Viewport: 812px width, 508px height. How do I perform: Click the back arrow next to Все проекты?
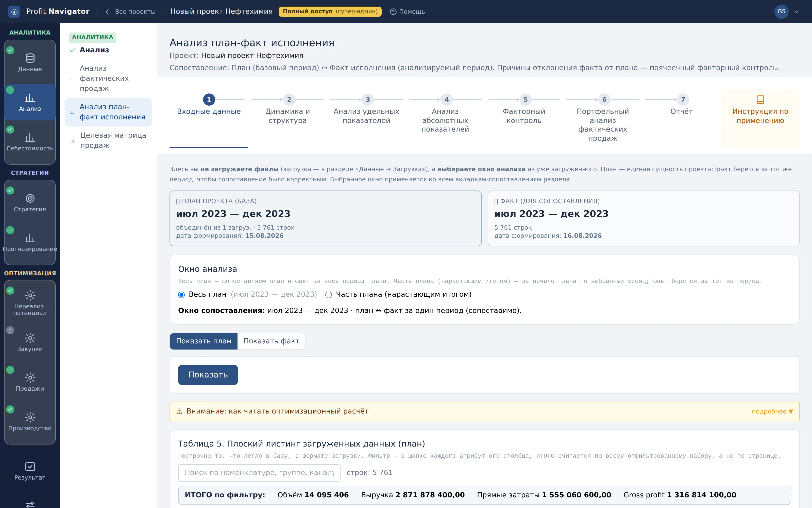[x=108, y=12]
